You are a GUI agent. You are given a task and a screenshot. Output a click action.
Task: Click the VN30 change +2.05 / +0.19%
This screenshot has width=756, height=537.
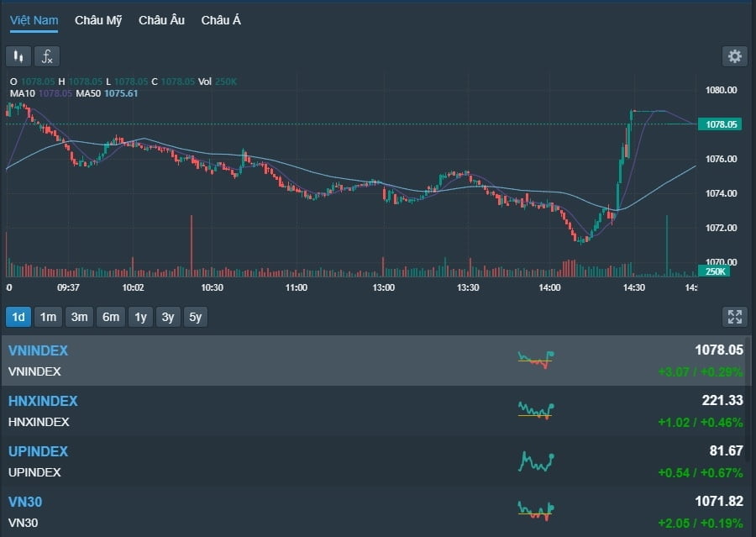[x=701, y=524]
